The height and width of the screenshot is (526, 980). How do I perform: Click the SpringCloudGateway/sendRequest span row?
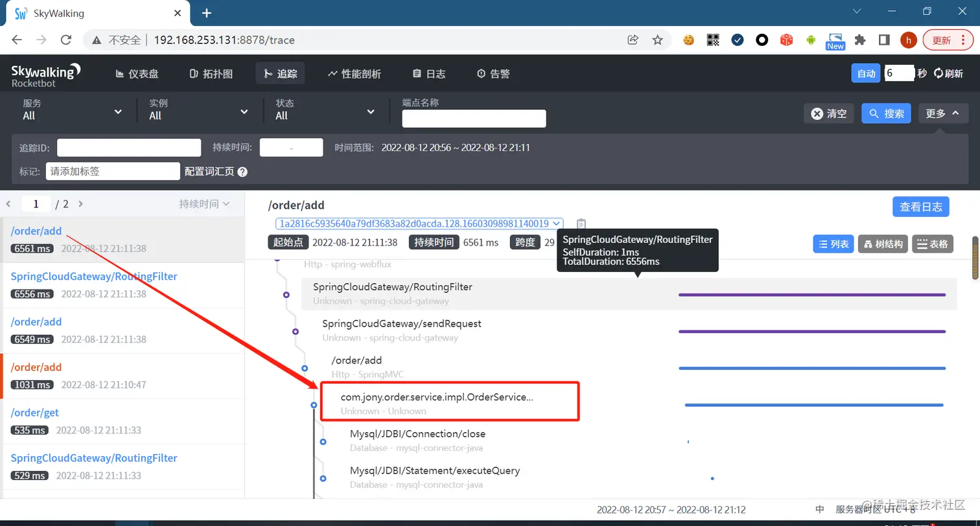633,330
